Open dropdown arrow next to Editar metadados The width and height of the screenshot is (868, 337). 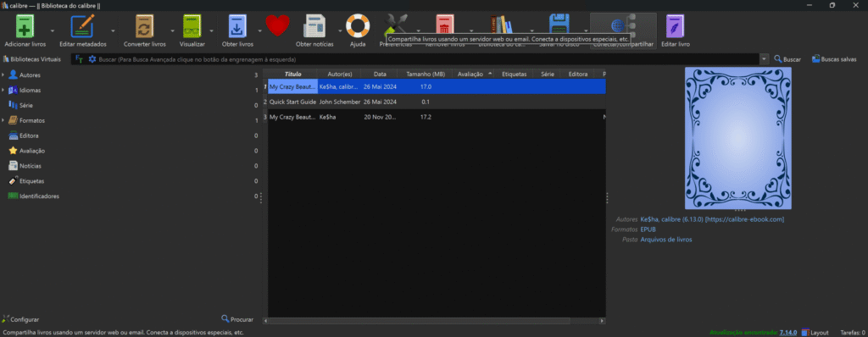coord(113,31)
